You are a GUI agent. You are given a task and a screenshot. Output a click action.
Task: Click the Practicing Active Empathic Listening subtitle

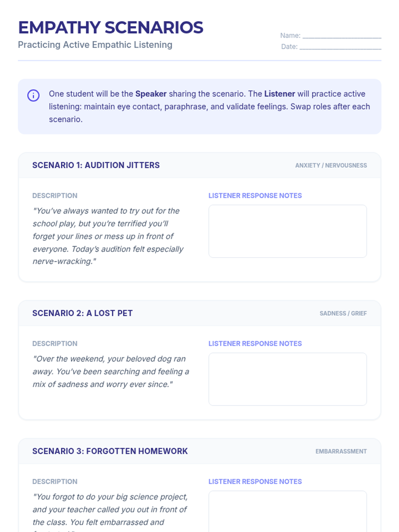[x=95, y=45]
